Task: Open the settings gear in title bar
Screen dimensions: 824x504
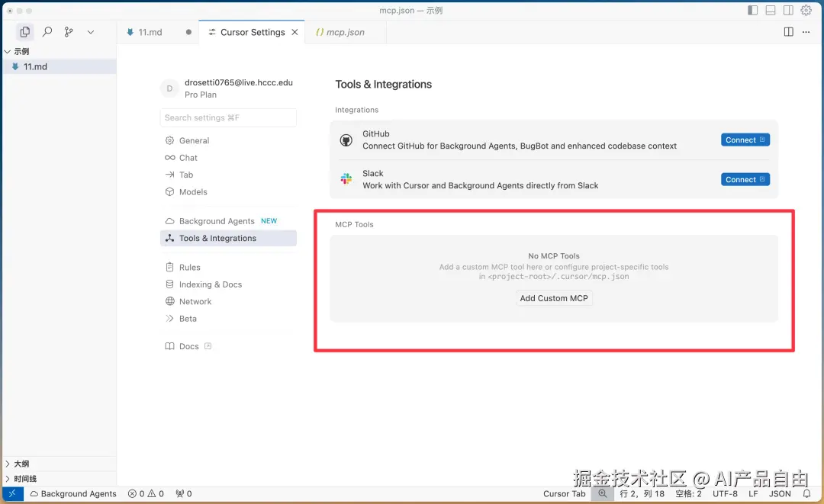Action: point(806,11)
